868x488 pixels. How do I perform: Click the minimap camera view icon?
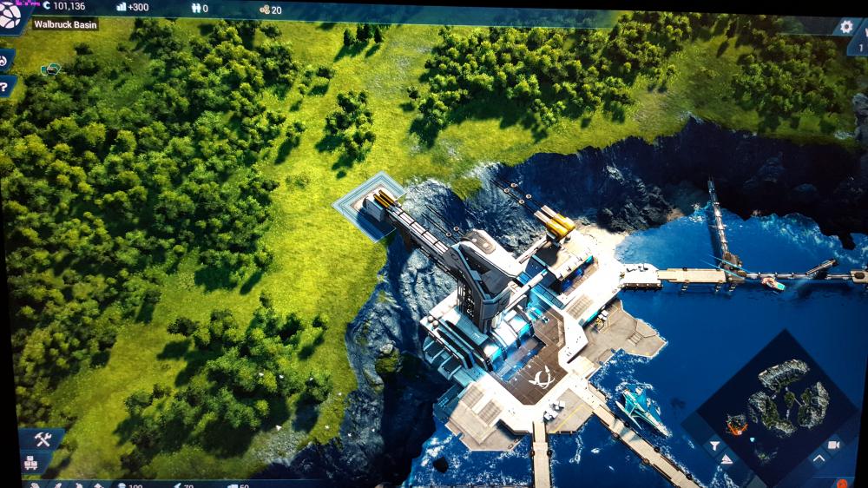833,445
